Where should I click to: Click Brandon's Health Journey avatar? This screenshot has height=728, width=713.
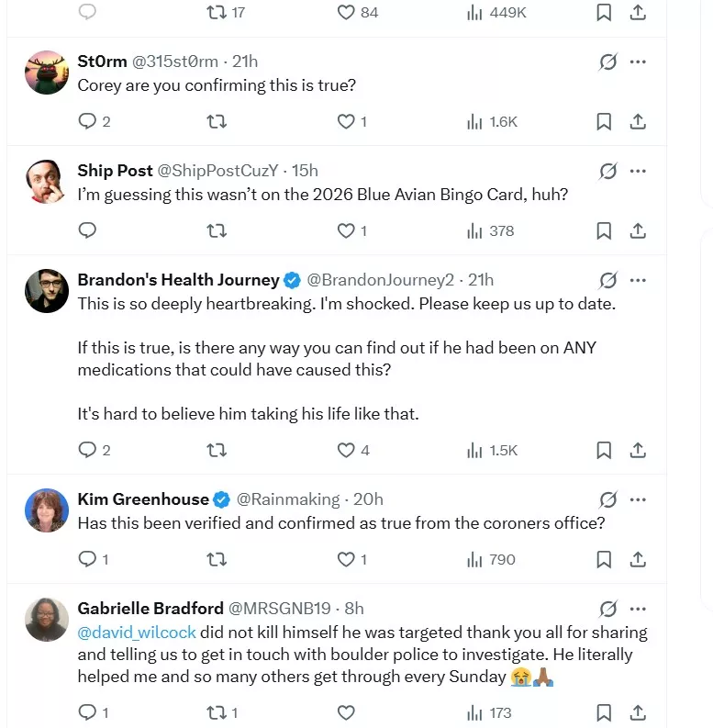(x=46, y=291)
